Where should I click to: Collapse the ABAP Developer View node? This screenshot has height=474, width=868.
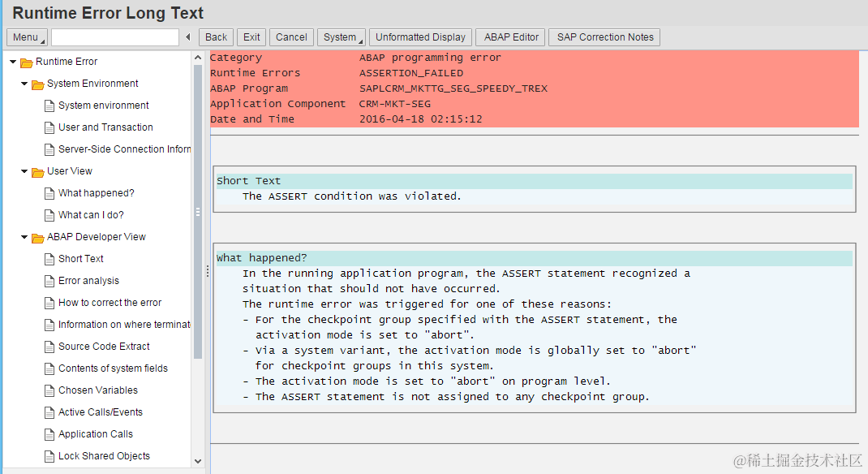[x=24, y=237]
